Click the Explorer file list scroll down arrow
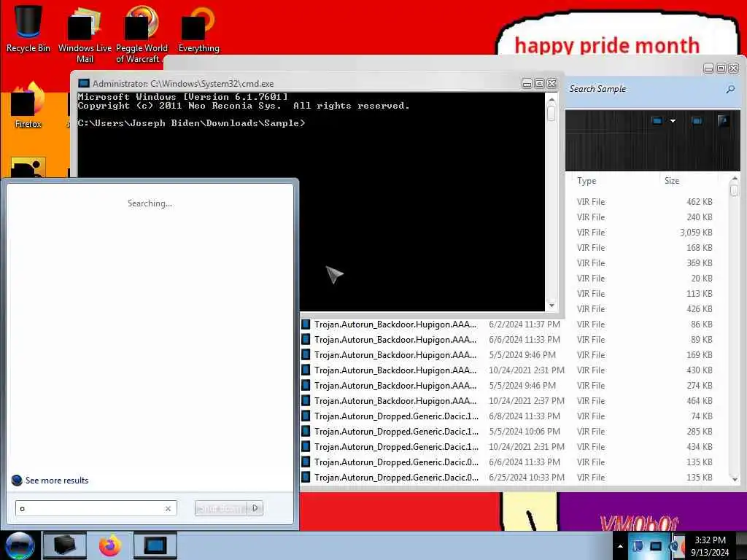The width and height of the screenshot is (747, 560). coord(734,479)
